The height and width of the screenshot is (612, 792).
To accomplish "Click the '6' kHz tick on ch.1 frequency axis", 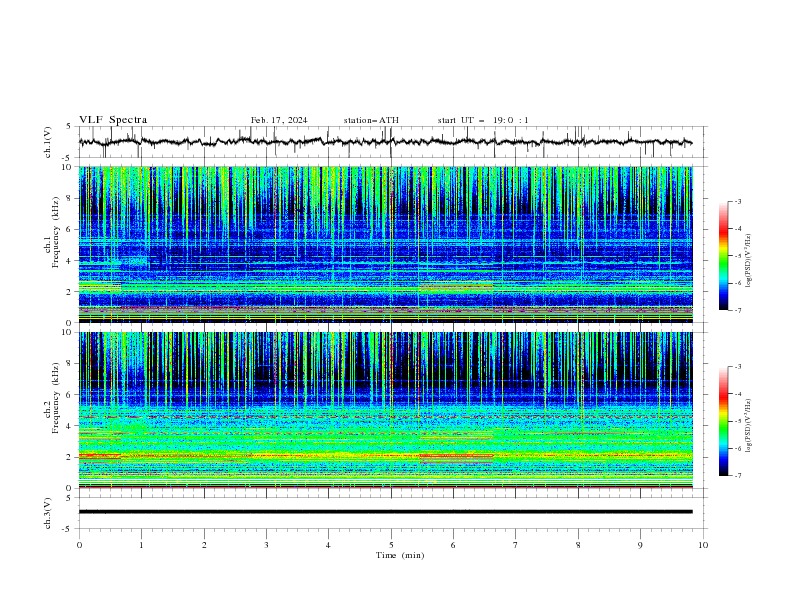I will point(70,229).
